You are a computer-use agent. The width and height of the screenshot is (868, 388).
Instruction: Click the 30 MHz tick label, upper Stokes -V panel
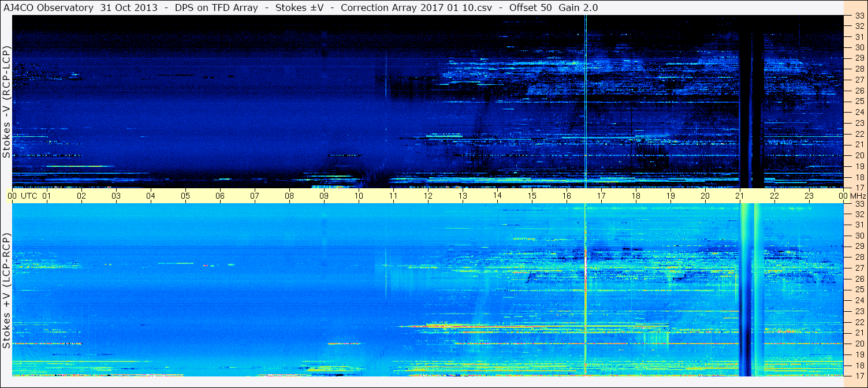859,47
